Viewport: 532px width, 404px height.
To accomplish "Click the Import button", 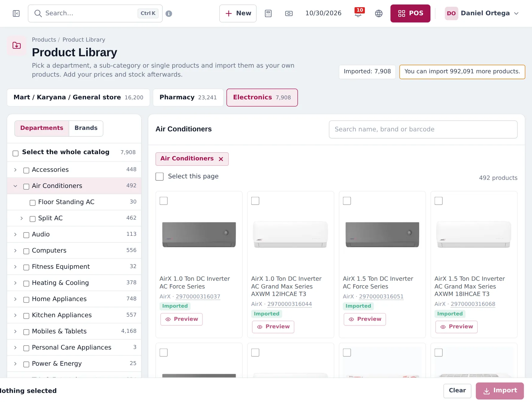I will click(500, 391).
